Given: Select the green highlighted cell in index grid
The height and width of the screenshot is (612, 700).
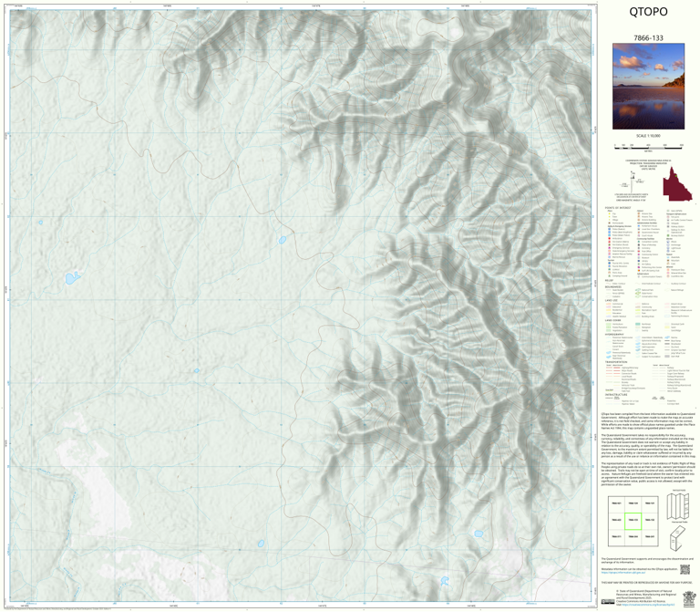Looking at the screenshot, I should coord(633,521).
